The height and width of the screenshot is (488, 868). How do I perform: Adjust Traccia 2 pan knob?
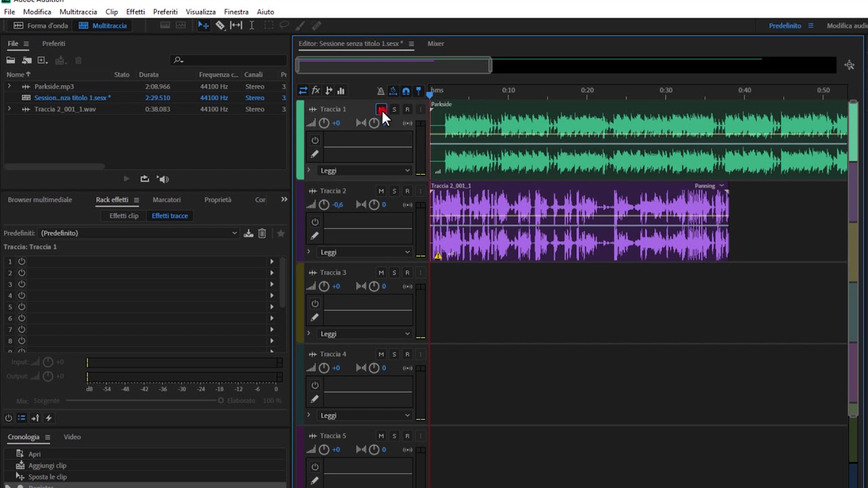tap(374, 205)
